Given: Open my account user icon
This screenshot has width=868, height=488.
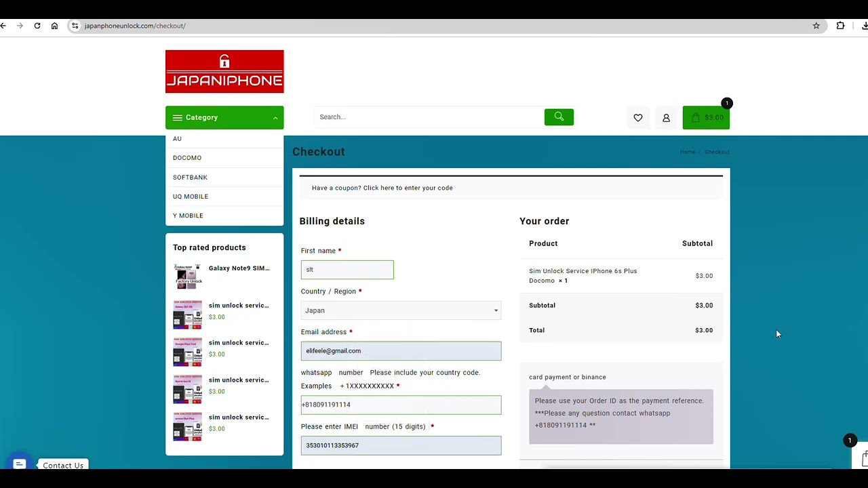Looking at the screenshot, I should [666, 117].
